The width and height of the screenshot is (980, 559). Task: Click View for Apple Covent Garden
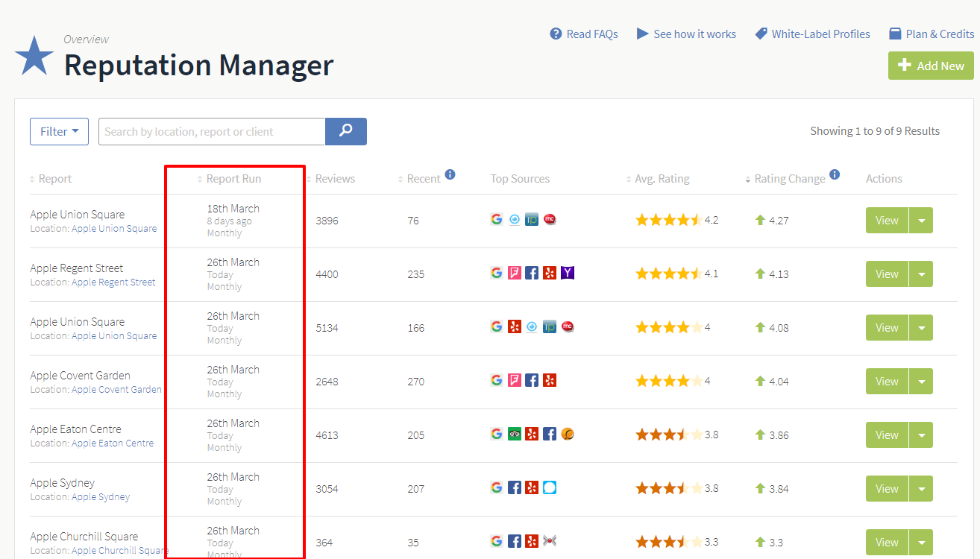point(886,381)
